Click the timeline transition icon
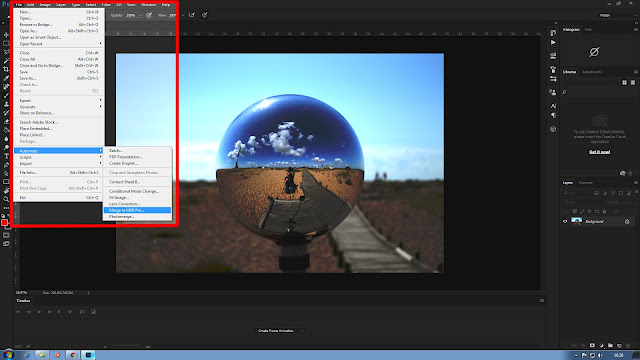Screen dimensions: 640x360 pyautogui.click(x=93, y=311)
